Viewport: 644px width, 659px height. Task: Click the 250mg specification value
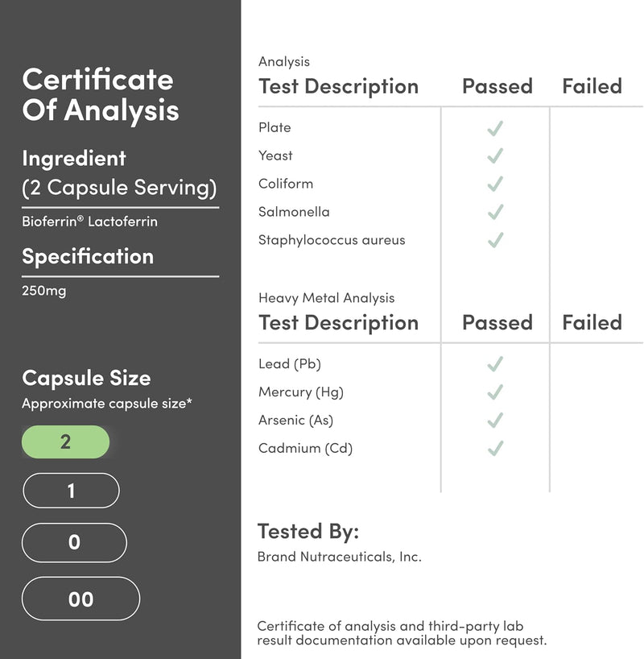(x=44, y=290)
